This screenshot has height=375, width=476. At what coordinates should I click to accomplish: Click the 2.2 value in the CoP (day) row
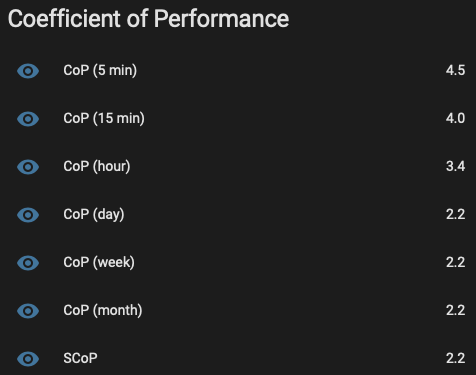455,214
